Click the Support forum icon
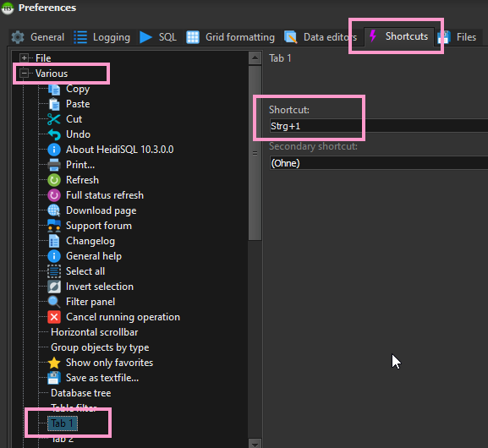488x448 pixels. [x=54, y=226]
